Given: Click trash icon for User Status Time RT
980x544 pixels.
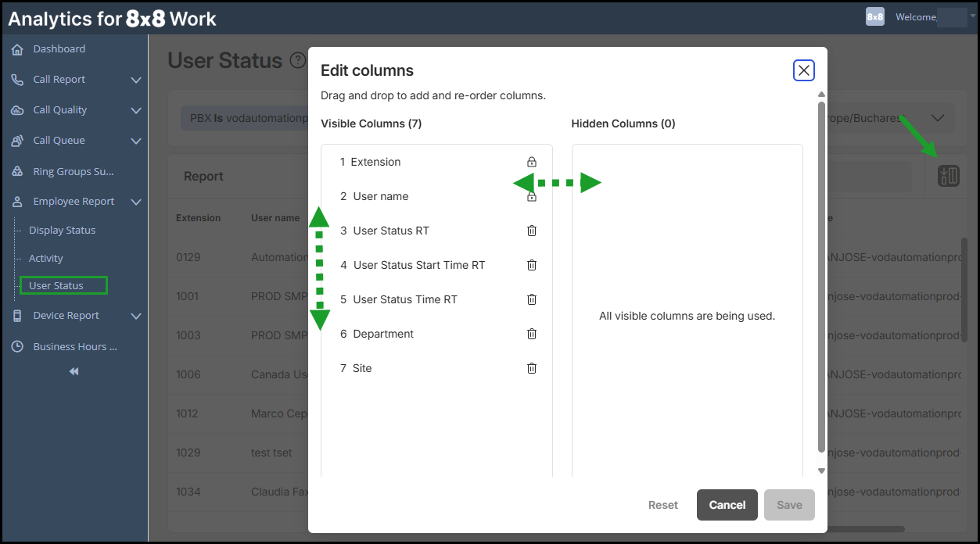Looking at the screenshot, I should [x=532, y=299].
